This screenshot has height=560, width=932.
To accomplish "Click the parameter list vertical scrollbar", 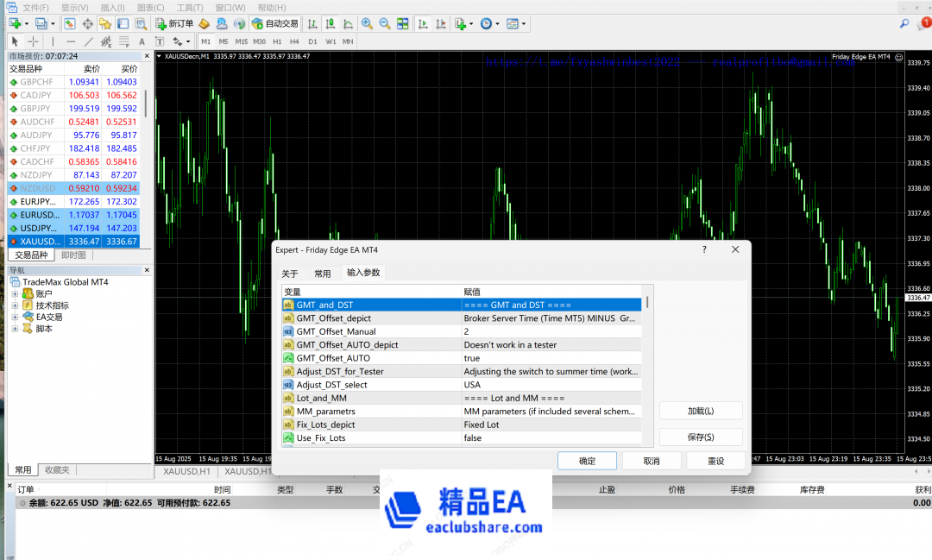I will tap(647, 371).
